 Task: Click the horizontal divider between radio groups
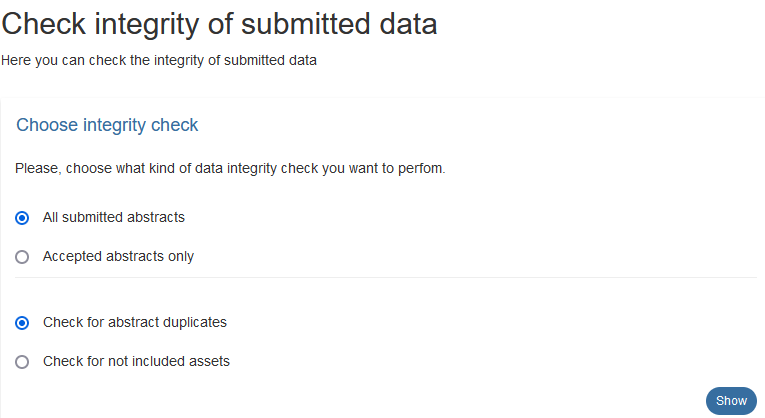pyautogui.click(x=385, y=278)
